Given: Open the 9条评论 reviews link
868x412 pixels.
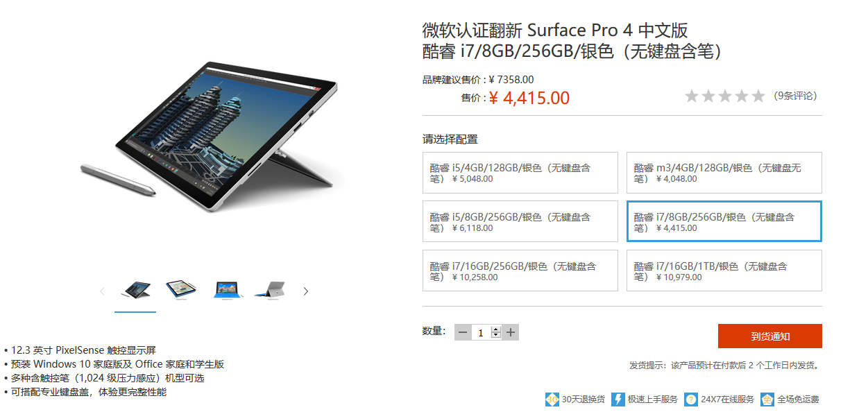Looking at the screenshot, I should click(x=795, y=96).
